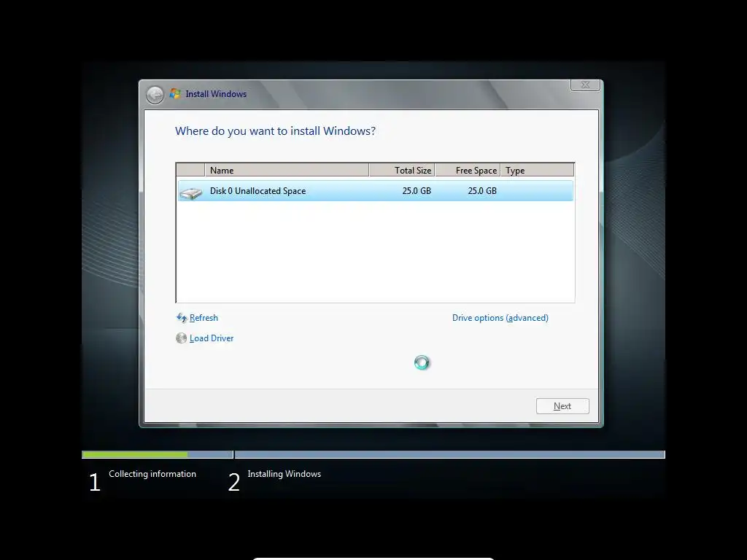
Task: Click the Installing Windows progress bar
Action: click(449, 455)
